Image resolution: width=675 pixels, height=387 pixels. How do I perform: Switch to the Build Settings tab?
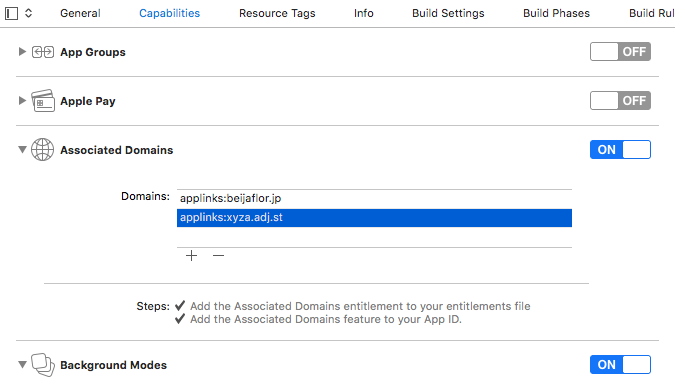click(x=448, y=13)
